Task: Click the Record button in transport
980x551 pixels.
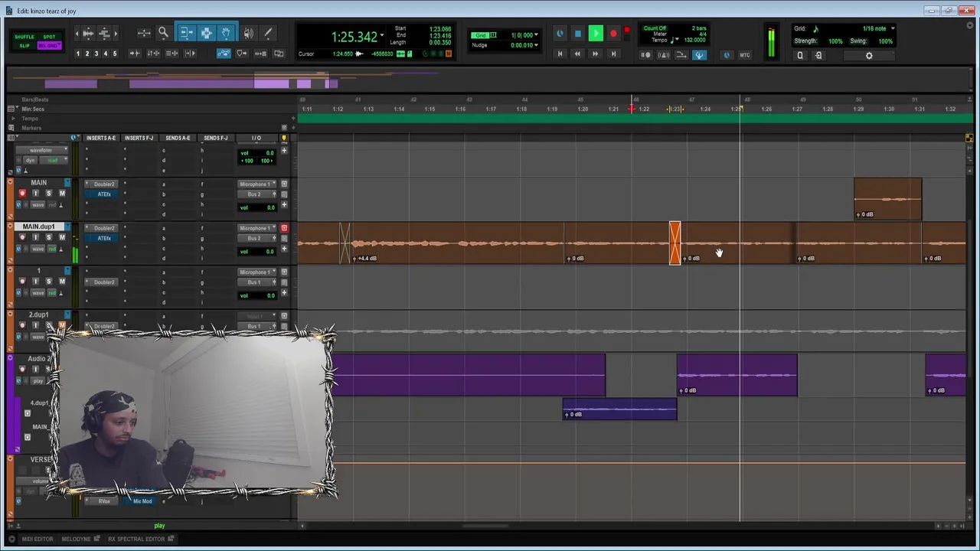Action: [x=613, y=33]
